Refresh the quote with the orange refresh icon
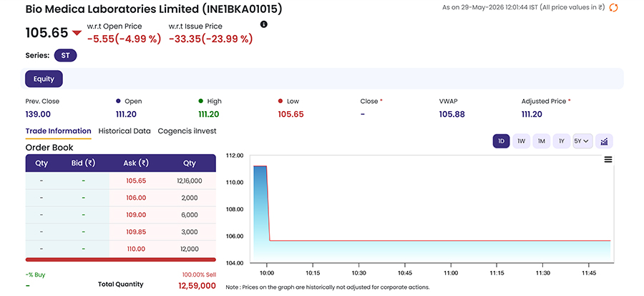 (613, 7)
